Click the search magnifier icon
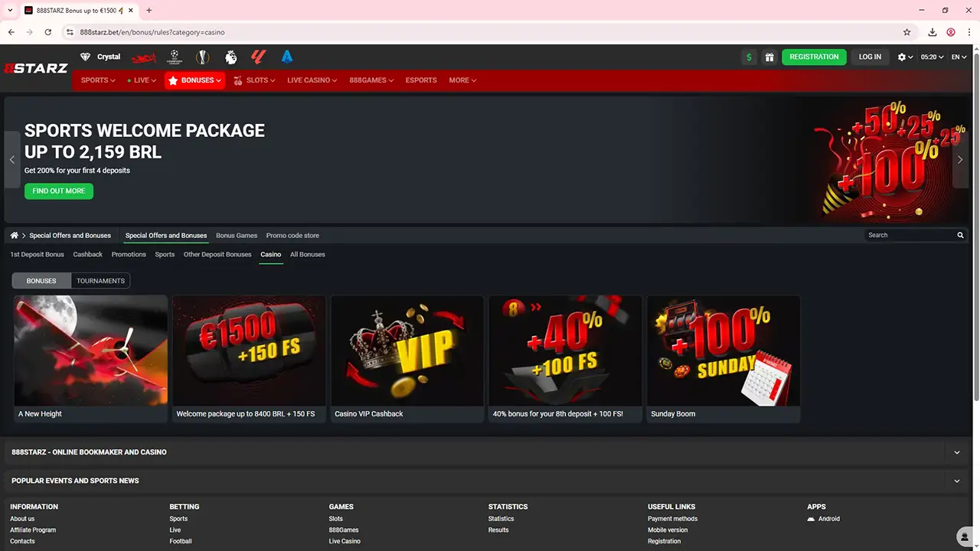The image size is (980, 551). (960, 235)
